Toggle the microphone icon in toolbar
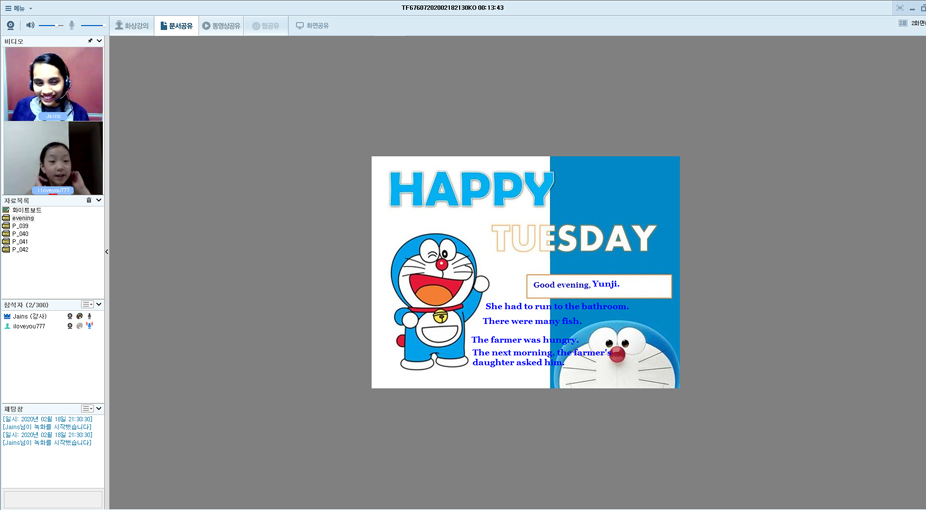This screenshot has height=510, width=926. 72,25
